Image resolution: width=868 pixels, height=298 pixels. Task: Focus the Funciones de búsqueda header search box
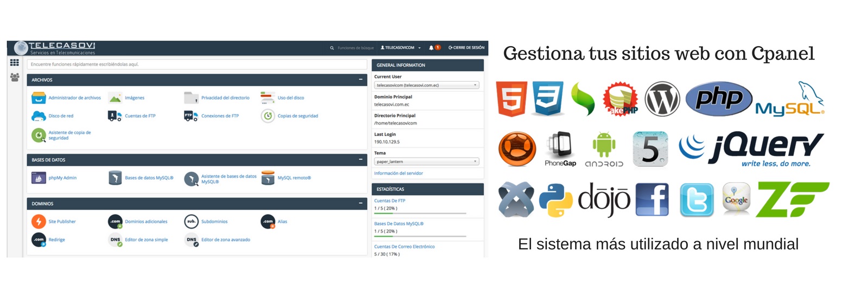[355, 48]
